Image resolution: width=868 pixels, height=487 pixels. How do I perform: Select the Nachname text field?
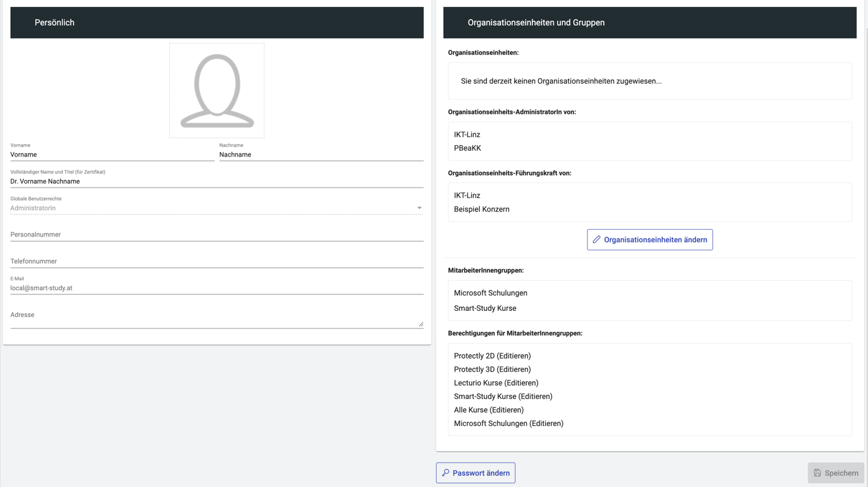[321, 155]
